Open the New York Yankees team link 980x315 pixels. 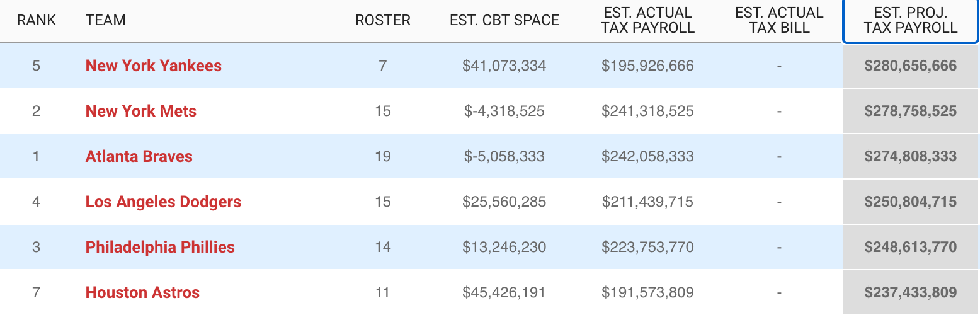[154, 66]
